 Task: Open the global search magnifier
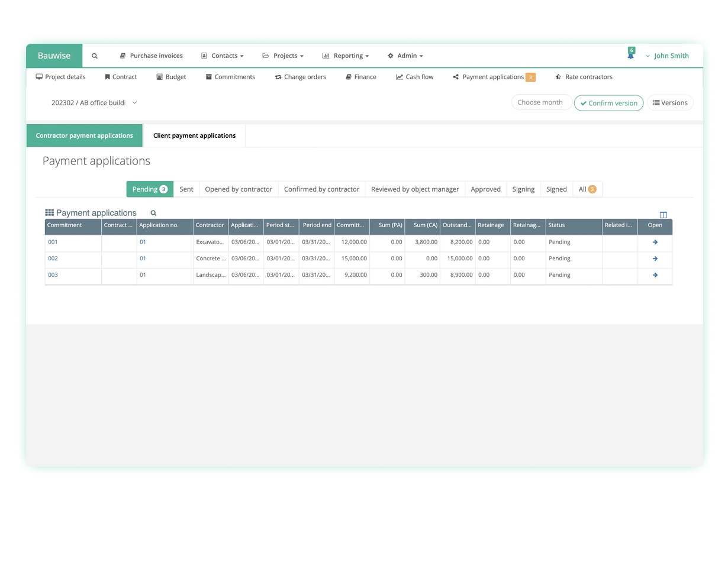(94, 56)
